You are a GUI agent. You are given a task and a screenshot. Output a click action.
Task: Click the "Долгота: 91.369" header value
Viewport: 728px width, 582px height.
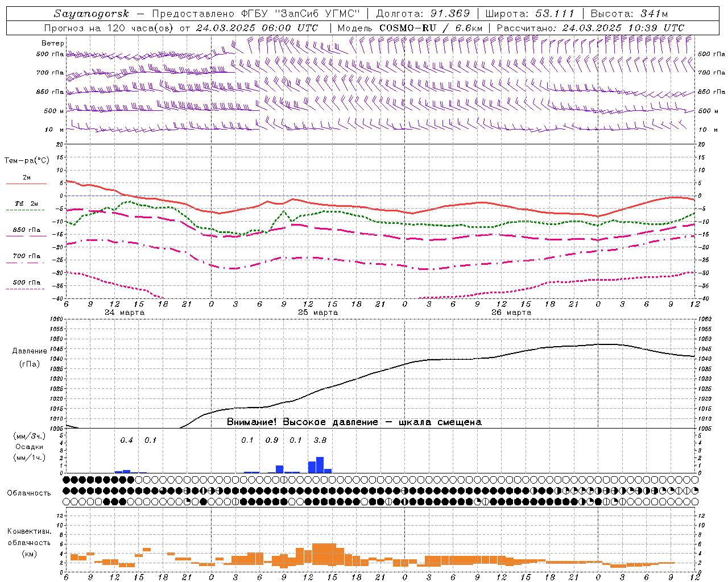423,14
